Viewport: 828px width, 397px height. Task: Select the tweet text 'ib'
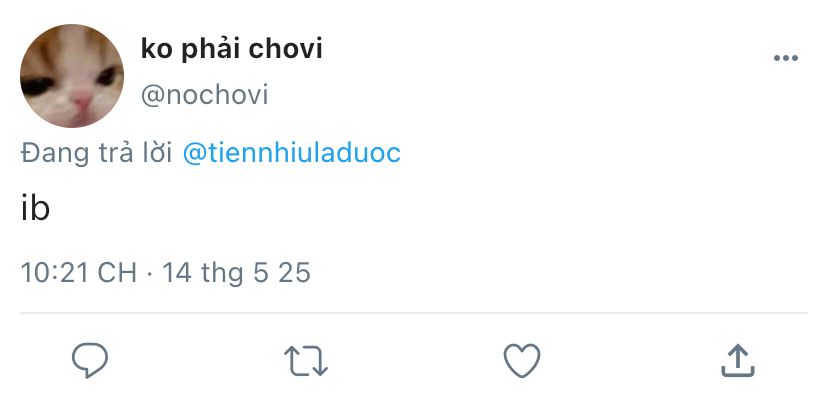tap(35, 209)
